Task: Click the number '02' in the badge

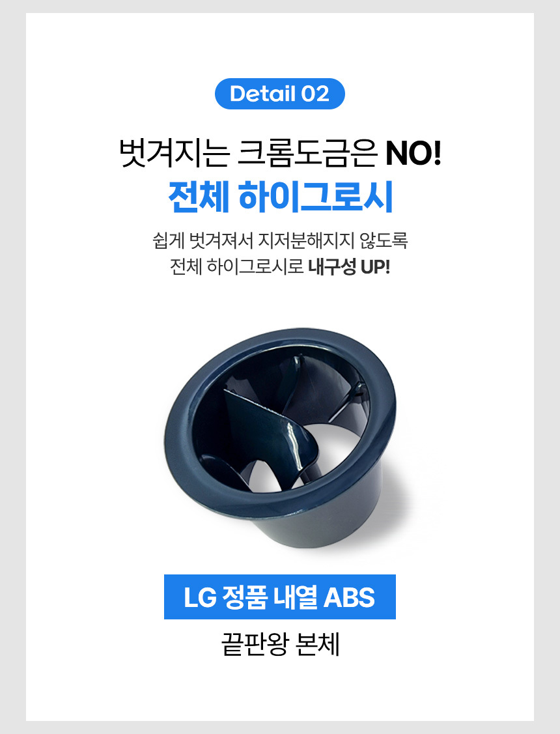Action: tap(315, 94)
